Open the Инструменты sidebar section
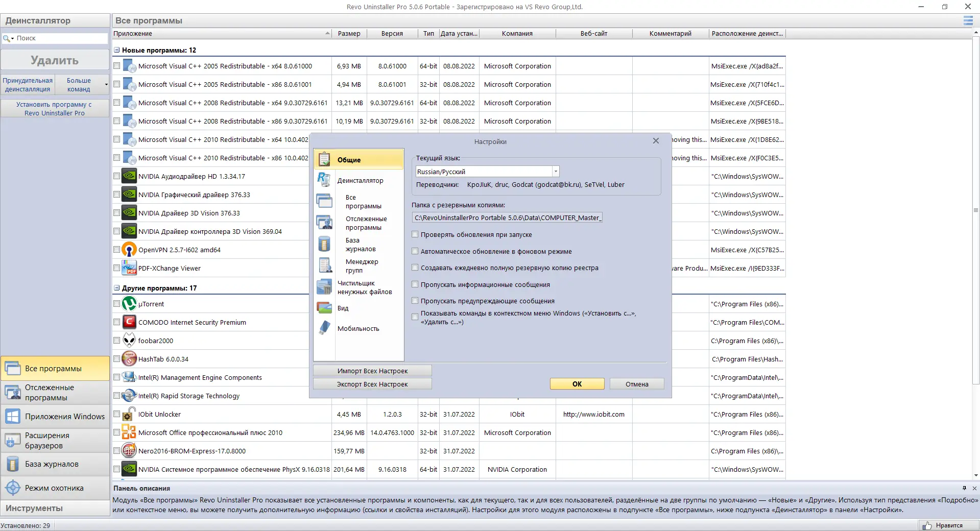 coord(55,508)
